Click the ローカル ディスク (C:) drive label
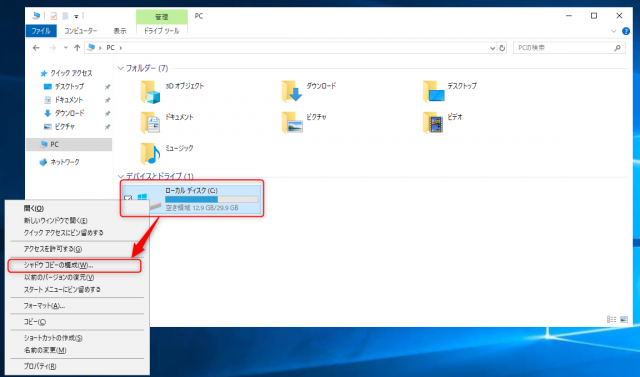640x377 pixels. click(191, 191)
